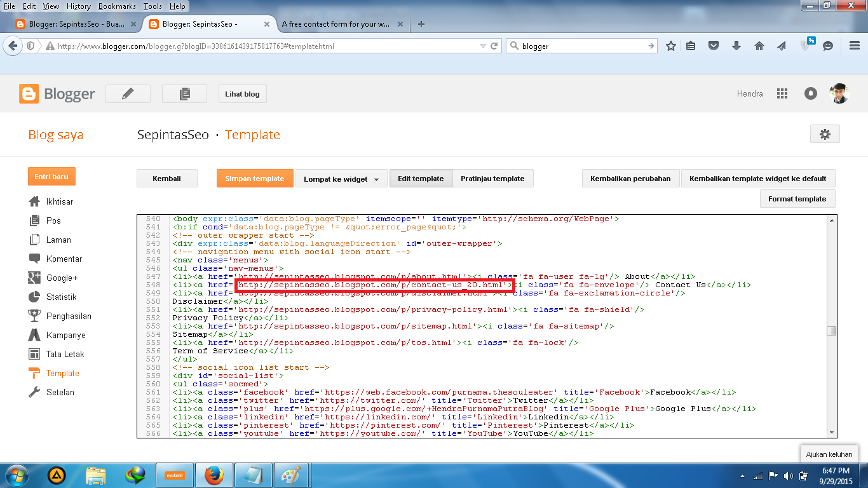Open Paint from the taskbar
The width and height of the screenshot is (868, 488).
(291, 475)
